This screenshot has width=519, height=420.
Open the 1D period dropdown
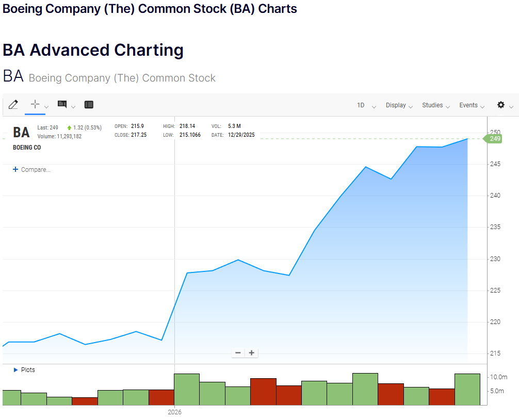tap(366, 105)
